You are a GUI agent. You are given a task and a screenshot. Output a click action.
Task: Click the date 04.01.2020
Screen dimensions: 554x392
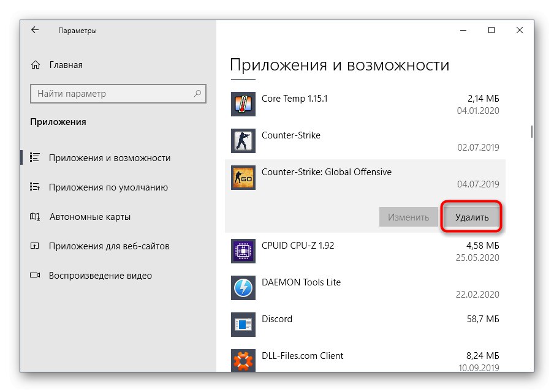(x=478, y=110)
